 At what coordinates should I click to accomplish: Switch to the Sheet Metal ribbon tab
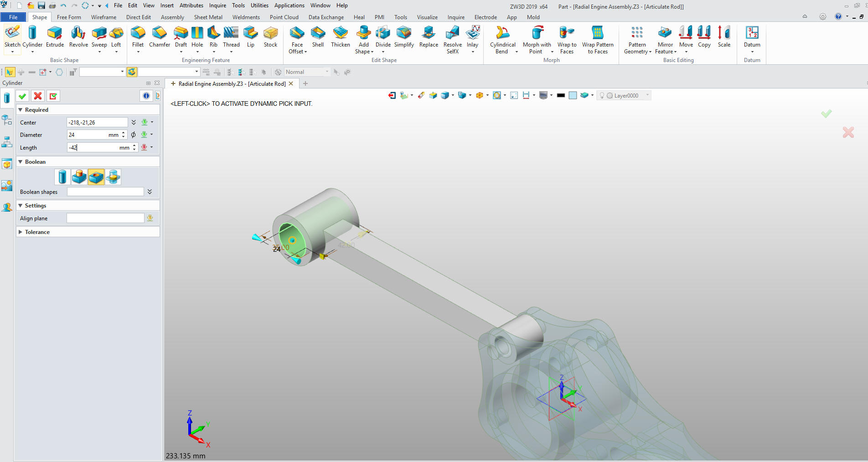208,17
